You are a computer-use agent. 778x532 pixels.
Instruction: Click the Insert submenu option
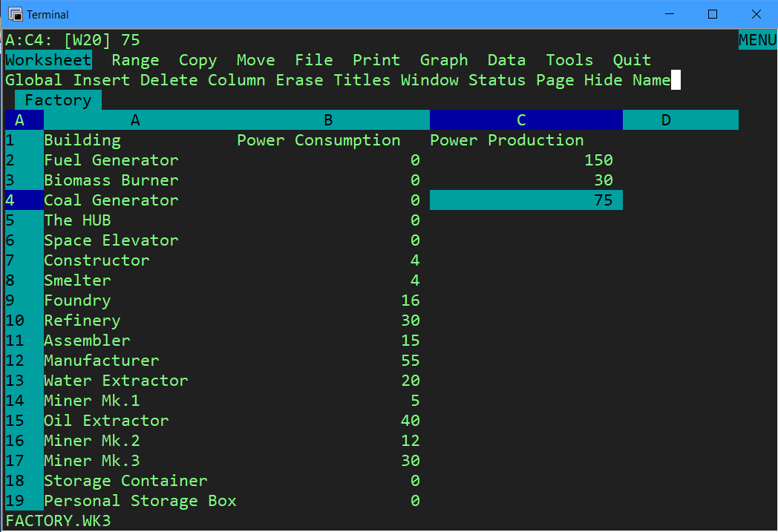click(x=101, y=80)
